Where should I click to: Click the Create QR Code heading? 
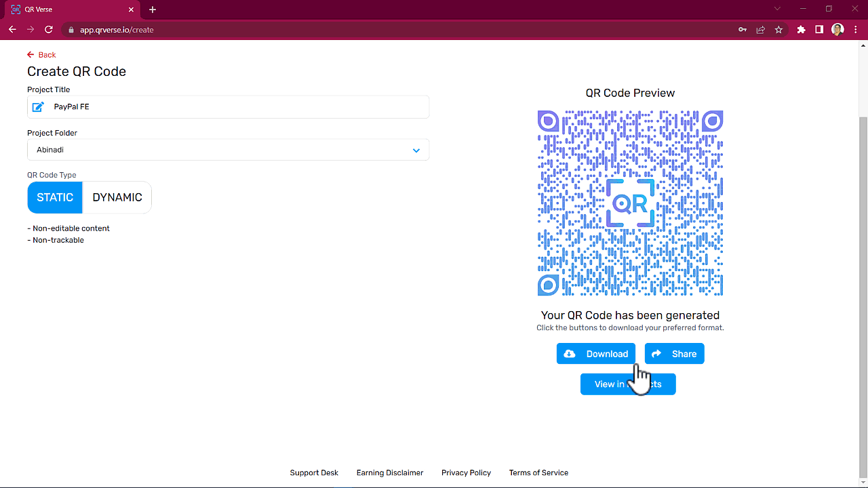(77, 72)
